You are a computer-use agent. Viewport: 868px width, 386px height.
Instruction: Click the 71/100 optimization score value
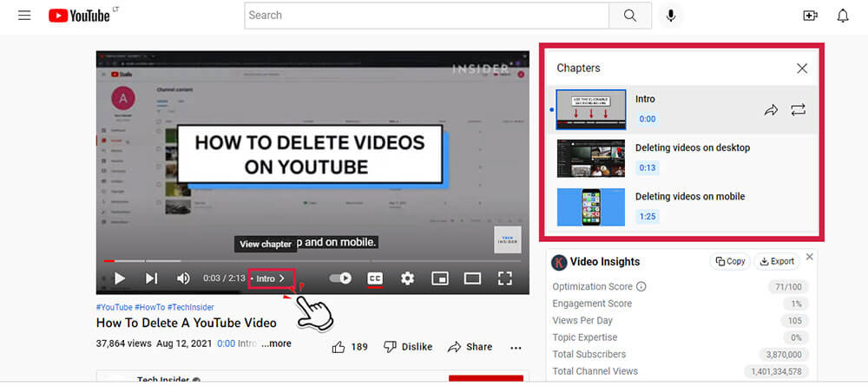pos(788,286)
